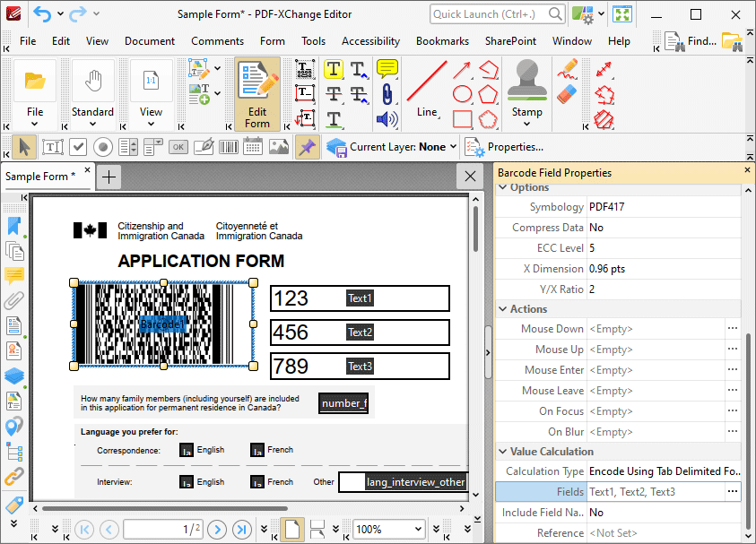Toggle the Keep Tool Selected pin
Screen dimensions: 756x544
click(x=307, y=147)
